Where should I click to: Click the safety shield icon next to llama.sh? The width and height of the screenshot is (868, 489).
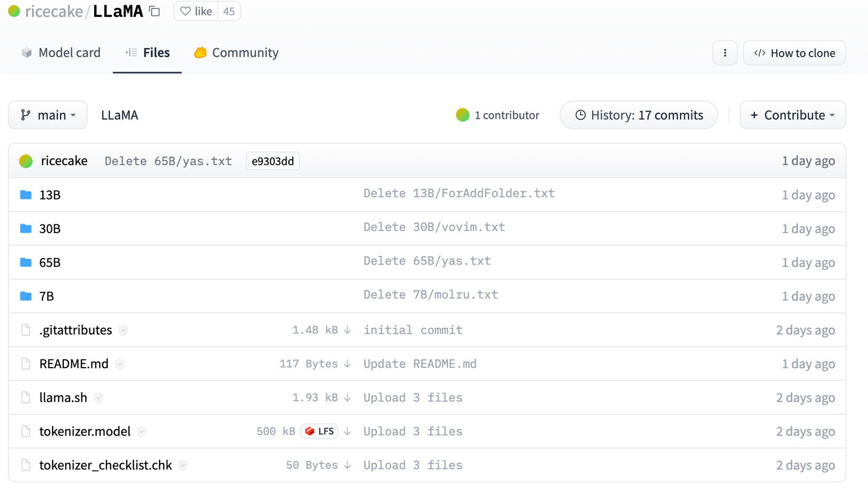coord(98,398)
